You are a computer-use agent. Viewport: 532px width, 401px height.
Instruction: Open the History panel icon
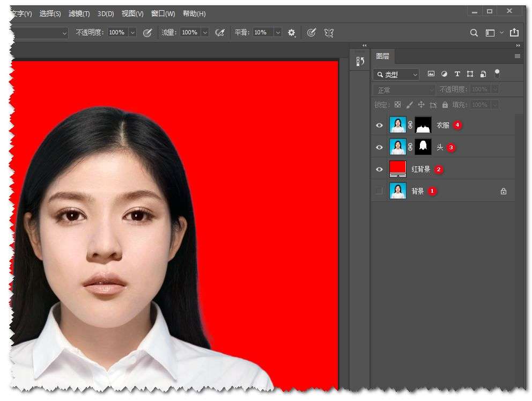click(x=360, y=62)
